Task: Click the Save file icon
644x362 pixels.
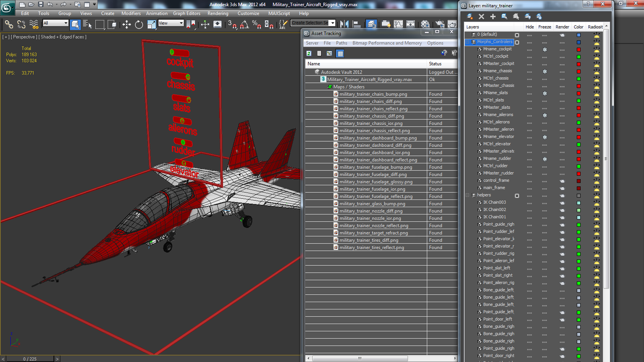Action: click(x=41, y=4)
